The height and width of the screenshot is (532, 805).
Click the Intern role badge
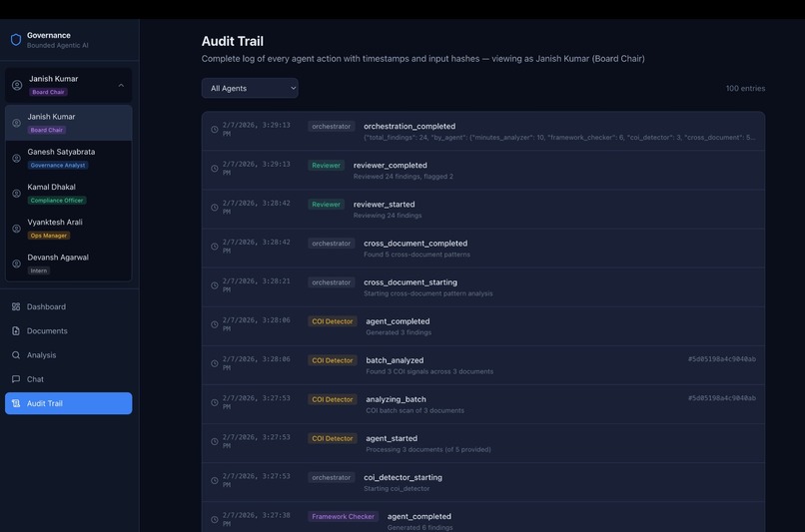click(39, 270)
